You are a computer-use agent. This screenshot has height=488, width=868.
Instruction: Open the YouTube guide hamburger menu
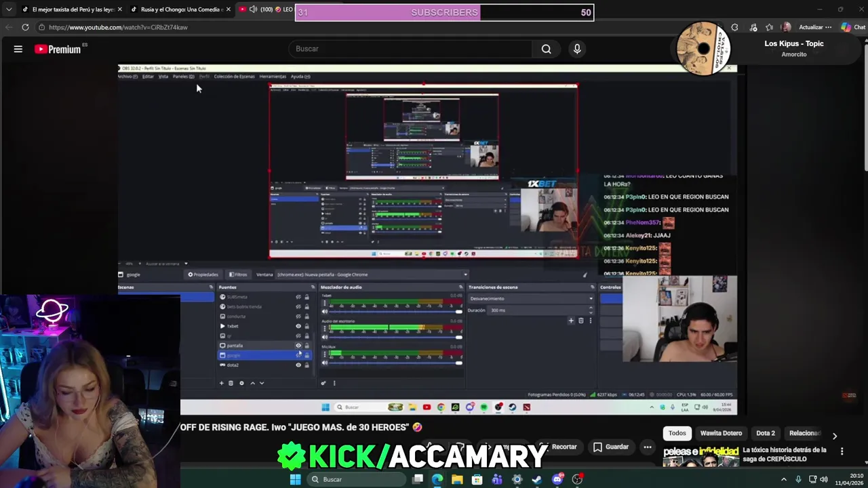click(18, 49)
